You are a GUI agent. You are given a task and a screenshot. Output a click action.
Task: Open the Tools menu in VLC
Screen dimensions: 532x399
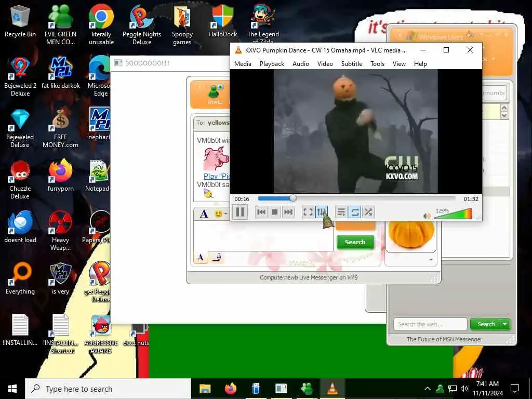point(377,64)
